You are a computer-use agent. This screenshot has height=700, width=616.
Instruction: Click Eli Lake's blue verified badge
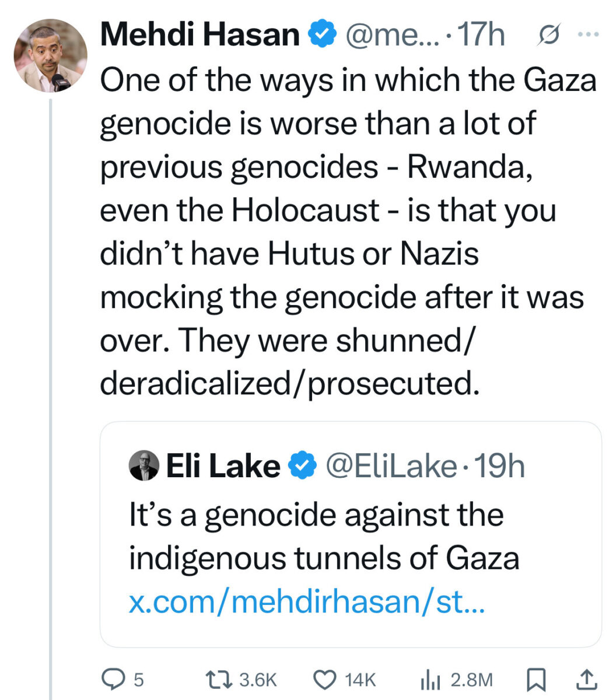[302, 466]
